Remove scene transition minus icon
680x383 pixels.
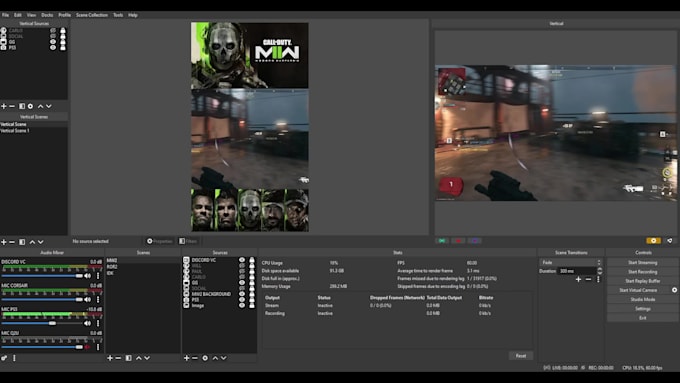(x=588, y=279)
